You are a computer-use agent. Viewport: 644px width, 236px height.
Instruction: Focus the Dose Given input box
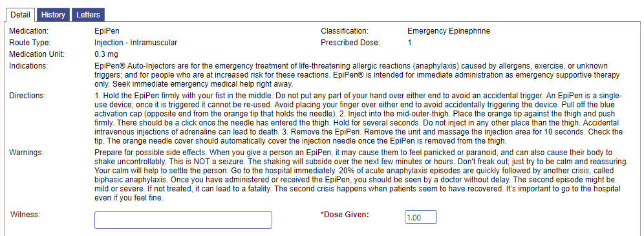coord(420,217)
